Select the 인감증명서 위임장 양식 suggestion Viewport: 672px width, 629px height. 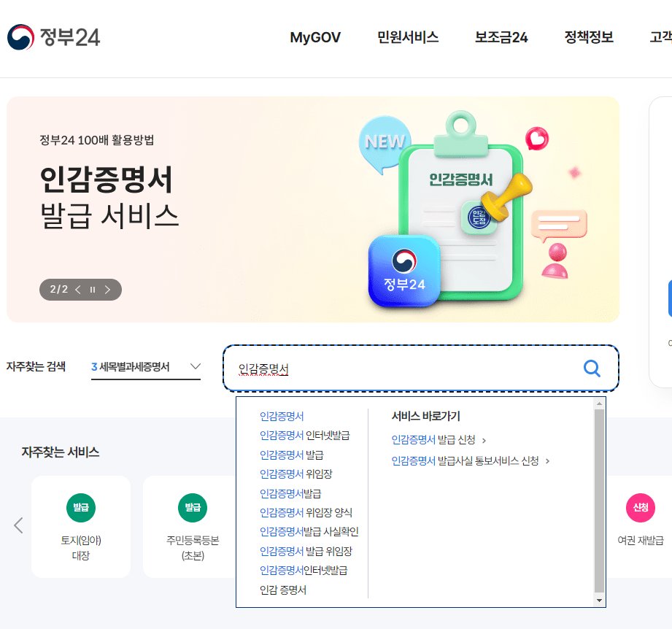click(x=306, y=512)
